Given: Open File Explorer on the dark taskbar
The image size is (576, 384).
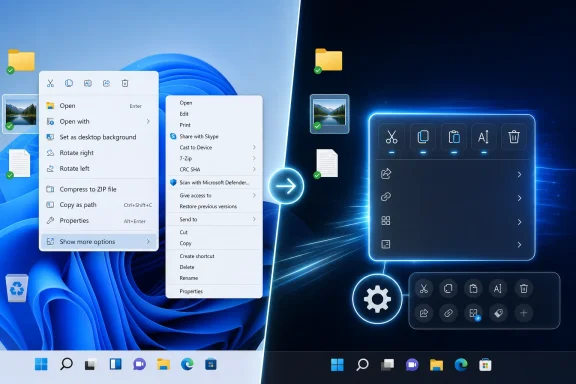Looking at the screenshot, I should point(436,365).
